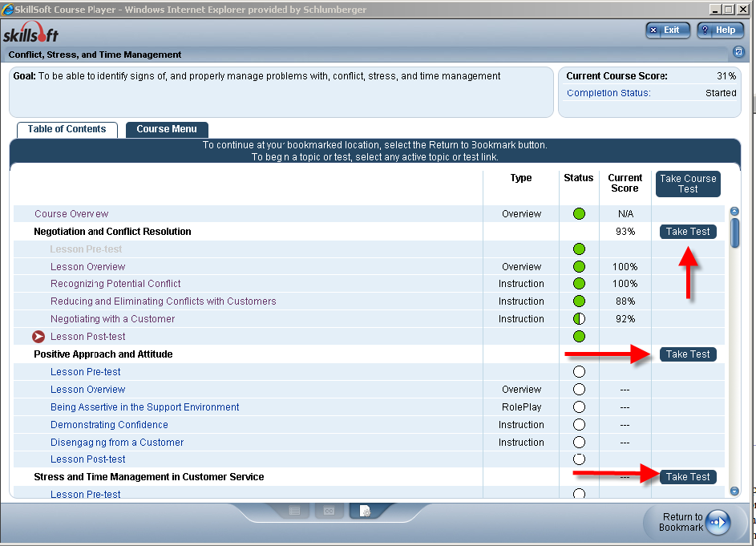Click the 93% score for Negotiation lesson
This screenshot has height=546, width=756.
click(625, 232)
